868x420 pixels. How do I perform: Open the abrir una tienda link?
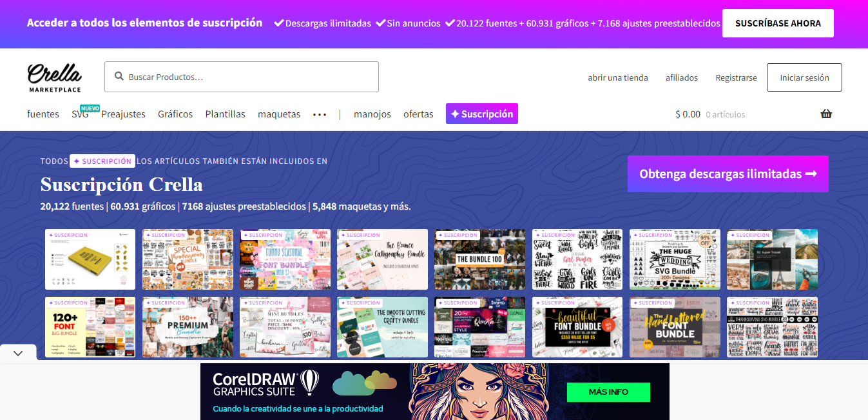point(618,77)
